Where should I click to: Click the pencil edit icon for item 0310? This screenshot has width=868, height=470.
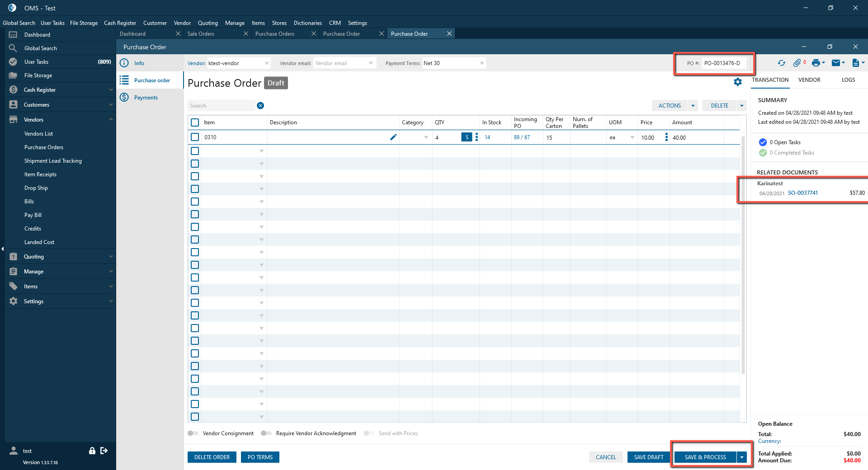tap(393, 137)
